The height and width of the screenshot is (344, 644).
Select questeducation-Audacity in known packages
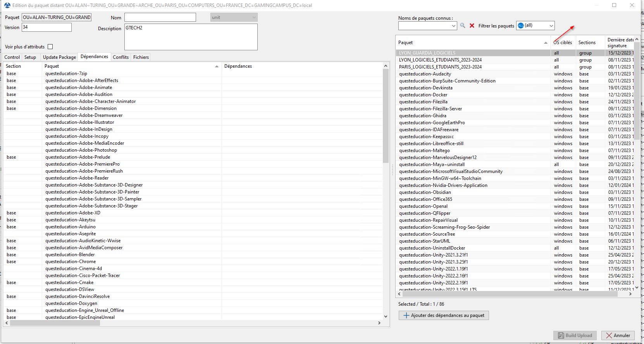(x=515, y=74)
